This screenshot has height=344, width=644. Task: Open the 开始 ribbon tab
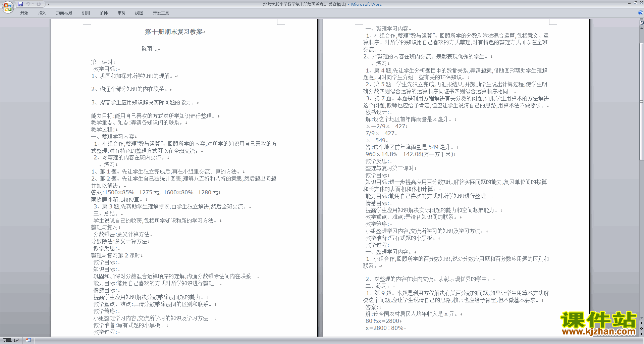(24, 13)
